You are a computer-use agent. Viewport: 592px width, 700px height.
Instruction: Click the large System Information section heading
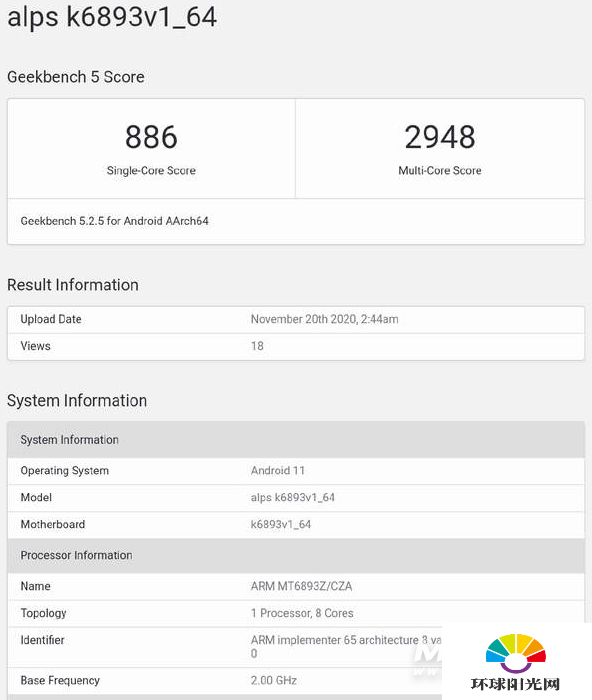77,400
